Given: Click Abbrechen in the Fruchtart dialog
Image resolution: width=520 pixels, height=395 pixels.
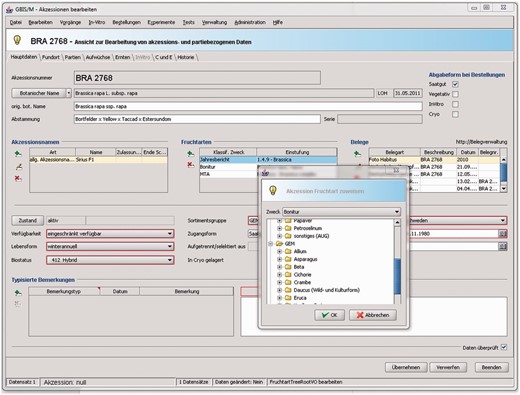Looking at the screenshot, I should 373,315.
